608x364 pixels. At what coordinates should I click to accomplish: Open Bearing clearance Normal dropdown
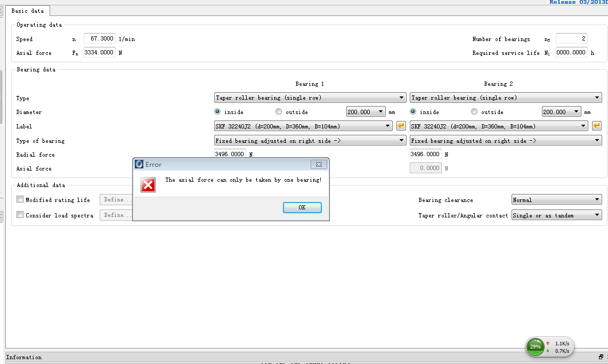pos(556,200)
